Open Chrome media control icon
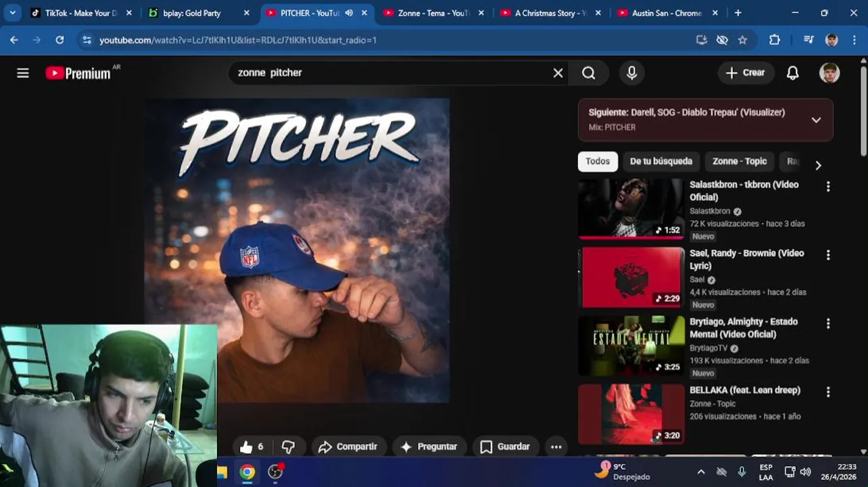This screenshot has width=868, height=487. [x=809, y=40]
